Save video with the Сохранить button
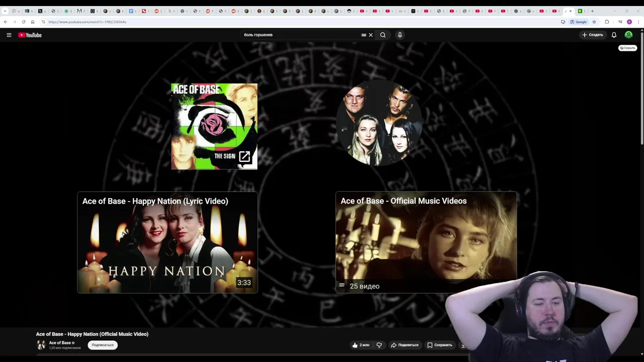 click(440, 345)
